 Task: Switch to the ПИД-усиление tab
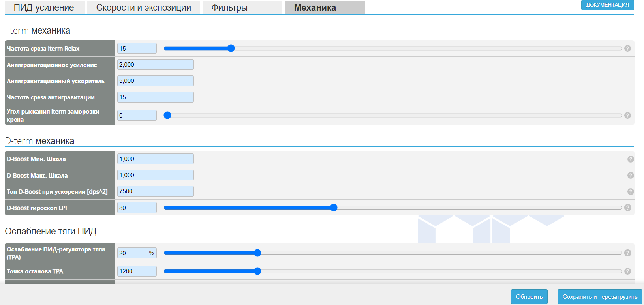[x=44, y=7]
